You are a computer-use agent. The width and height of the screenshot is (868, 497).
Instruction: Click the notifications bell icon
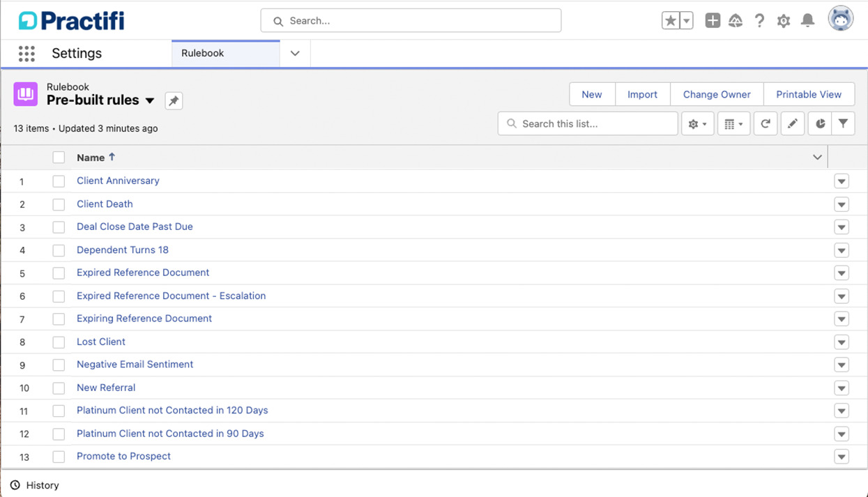(807, 21)
